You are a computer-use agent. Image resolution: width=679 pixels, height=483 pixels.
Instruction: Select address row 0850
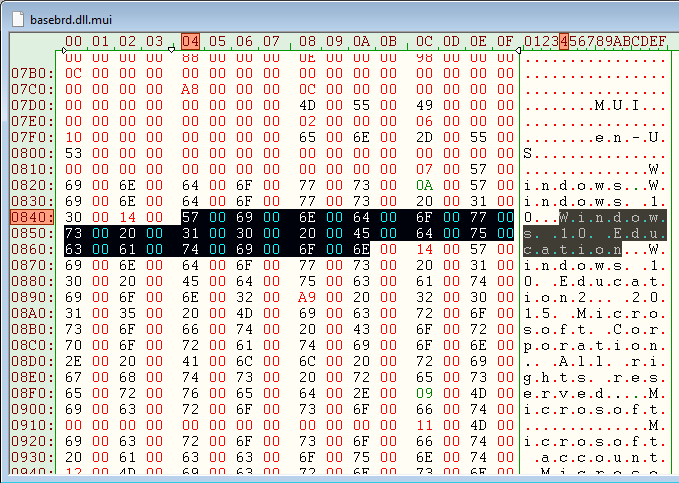pyautogui.click(x=32, y=233)
